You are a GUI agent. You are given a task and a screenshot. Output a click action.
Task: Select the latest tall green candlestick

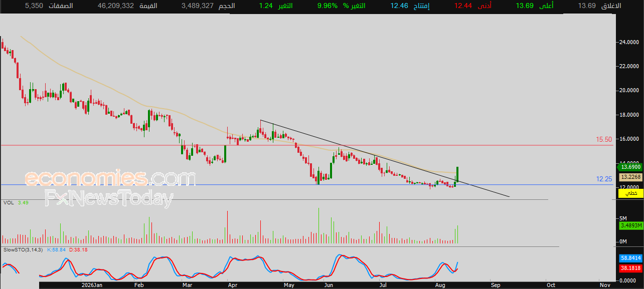pos(458,174)
